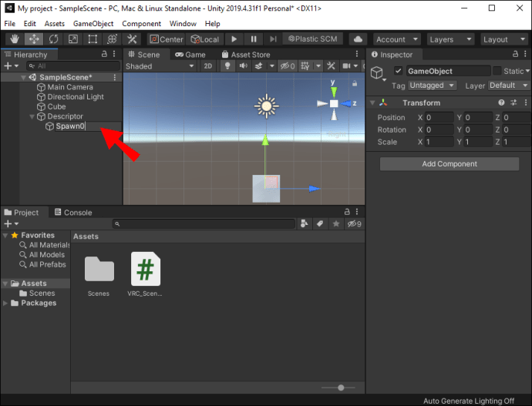Toggle the GameObject active checkbox
The width and height of the screenshot is (532, 406).
pos(398,71)
